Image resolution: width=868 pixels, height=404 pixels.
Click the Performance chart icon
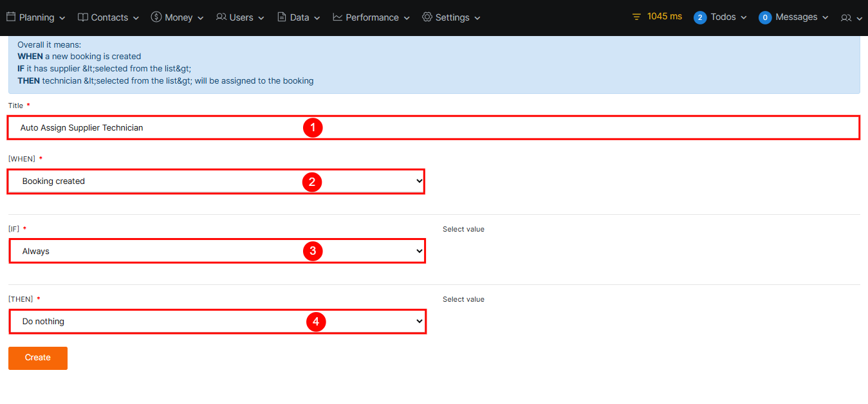click(338, 17)
